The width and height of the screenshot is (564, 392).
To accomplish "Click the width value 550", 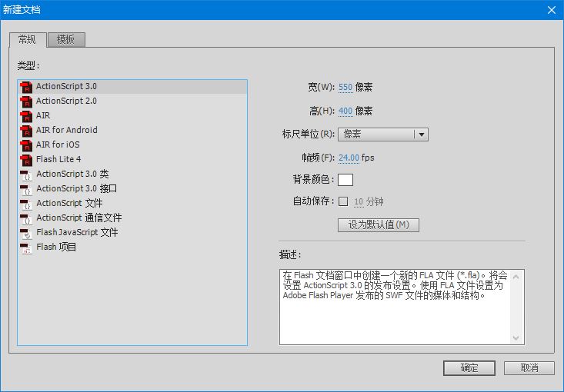I will pos(345,88).
